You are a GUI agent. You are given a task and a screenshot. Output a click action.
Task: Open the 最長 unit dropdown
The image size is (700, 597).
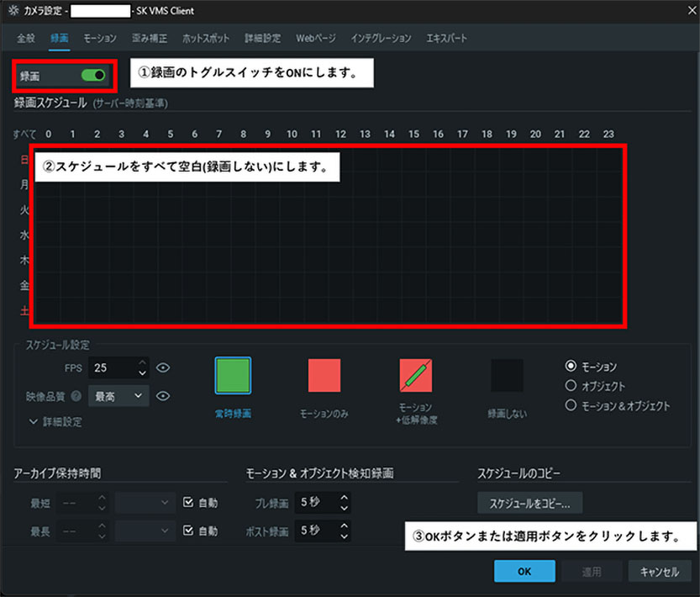[x=145, y=531]
